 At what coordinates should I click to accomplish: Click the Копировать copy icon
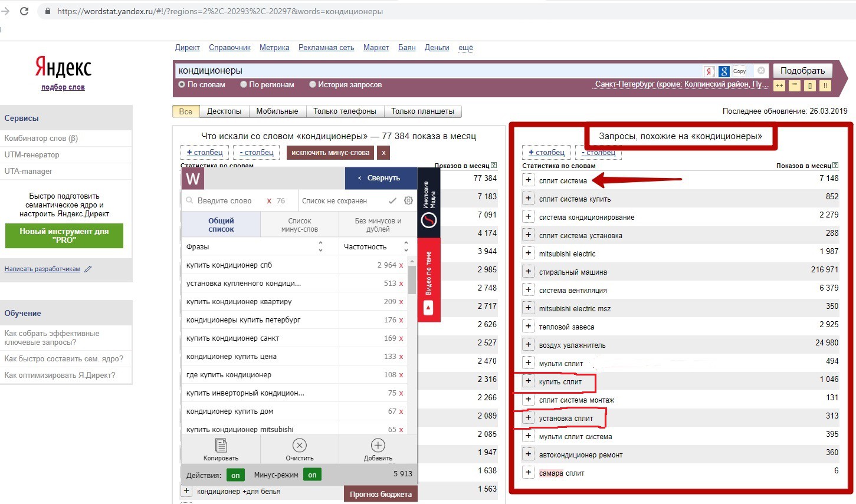pos(221,446)
